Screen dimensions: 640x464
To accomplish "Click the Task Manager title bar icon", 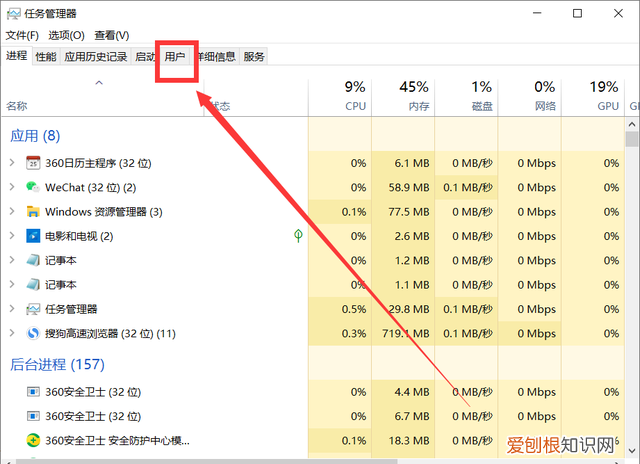I will tap(14, 14).
